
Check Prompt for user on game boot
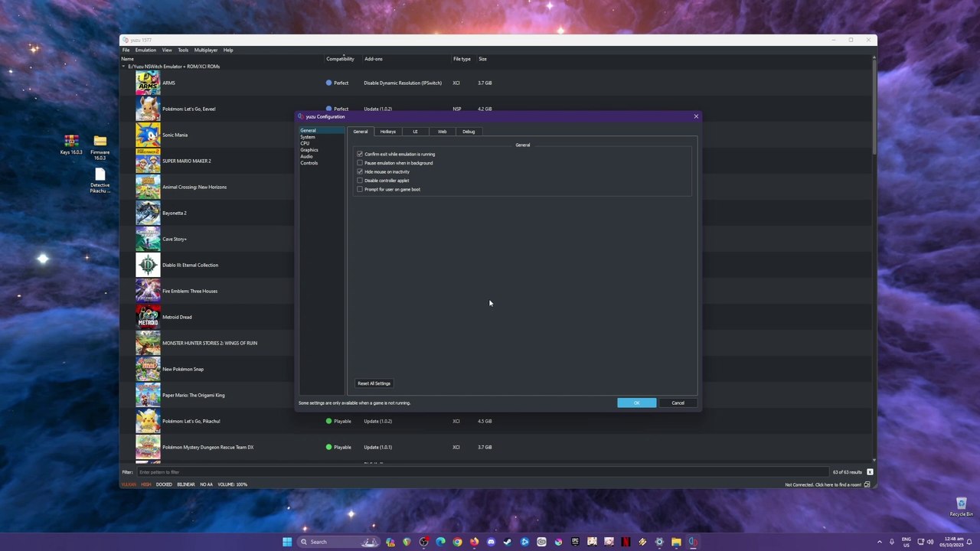click(x=360, y=189)
